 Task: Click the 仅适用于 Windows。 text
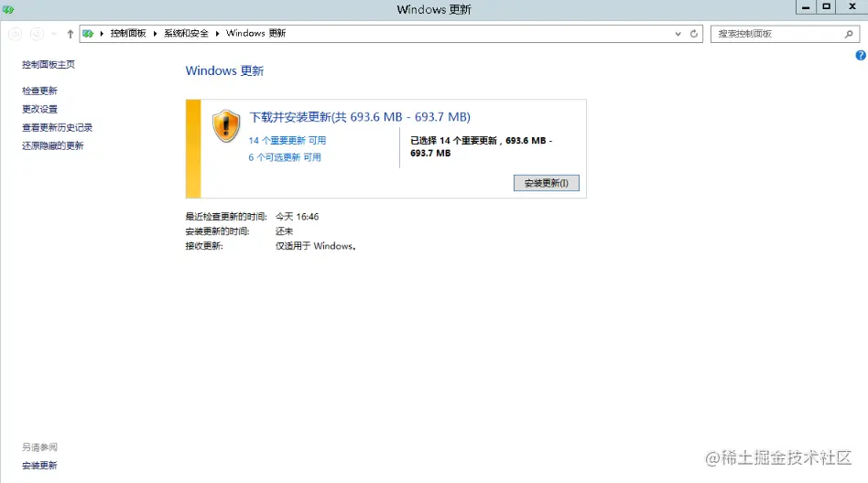point(316,246)
